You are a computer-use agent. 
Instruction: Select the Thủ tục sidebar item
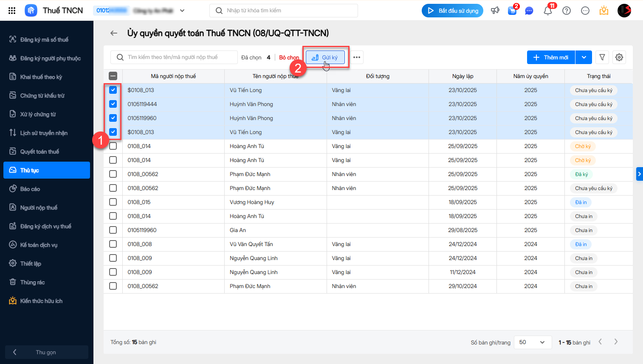[x=47, y=170]
